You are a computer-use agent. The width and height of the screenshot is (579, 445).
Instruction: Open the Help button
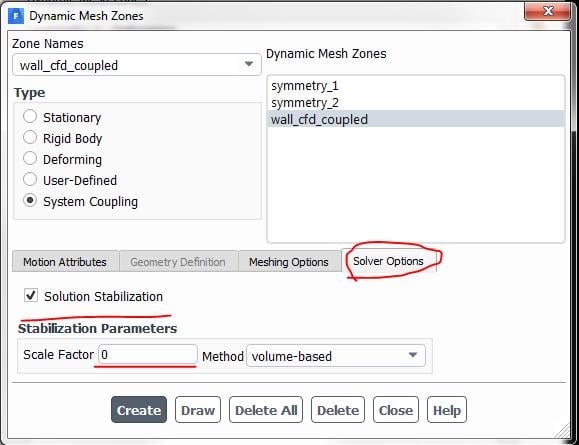click(x=447, y=410)
